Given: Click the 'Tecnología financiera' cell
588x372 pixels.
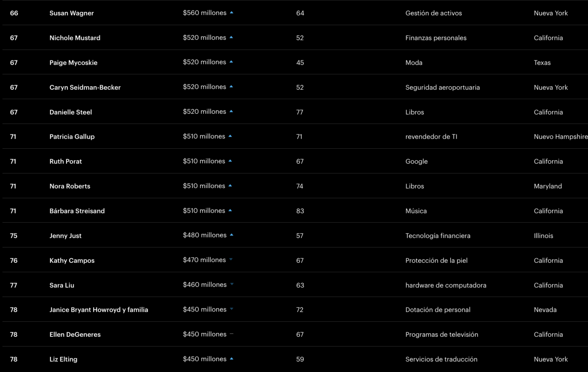Looking at the screenshot, I should point(438,236).
